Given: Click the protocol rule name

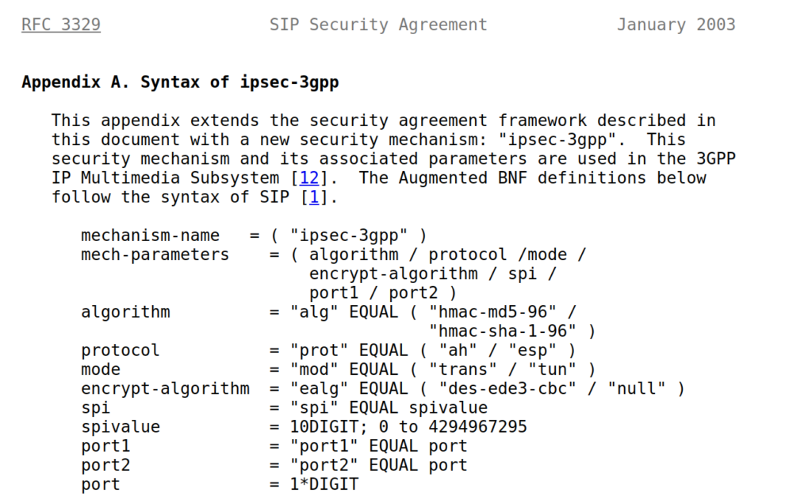Looking at the screenshot, I should 121,350.
